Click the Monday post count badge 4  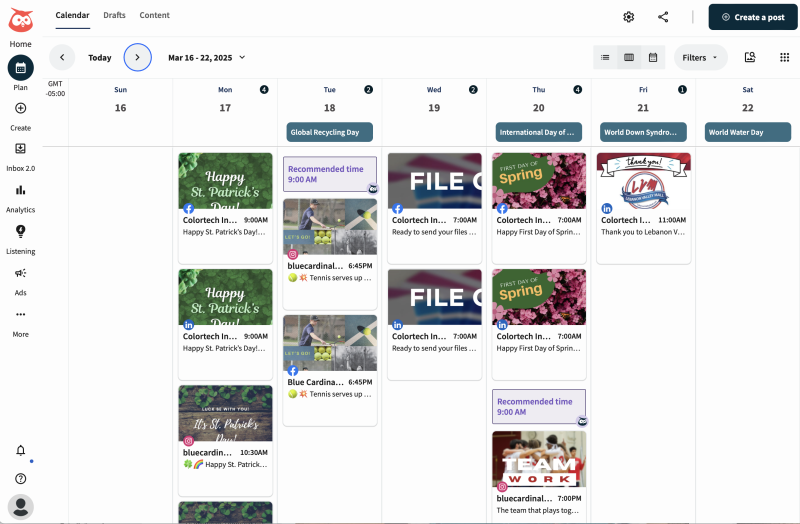click(x=264, y=90)
